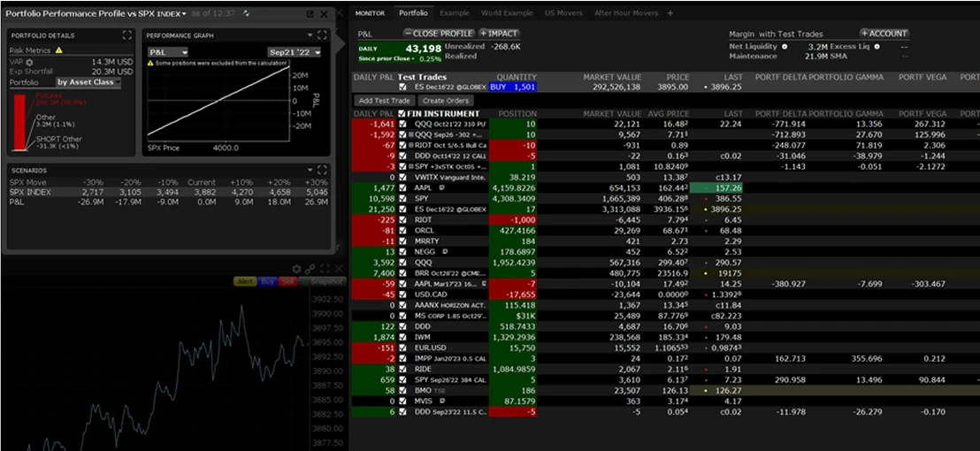Click the chart's green link icon
This screenshot has height=451, width=980.
(x=310, y=269)
